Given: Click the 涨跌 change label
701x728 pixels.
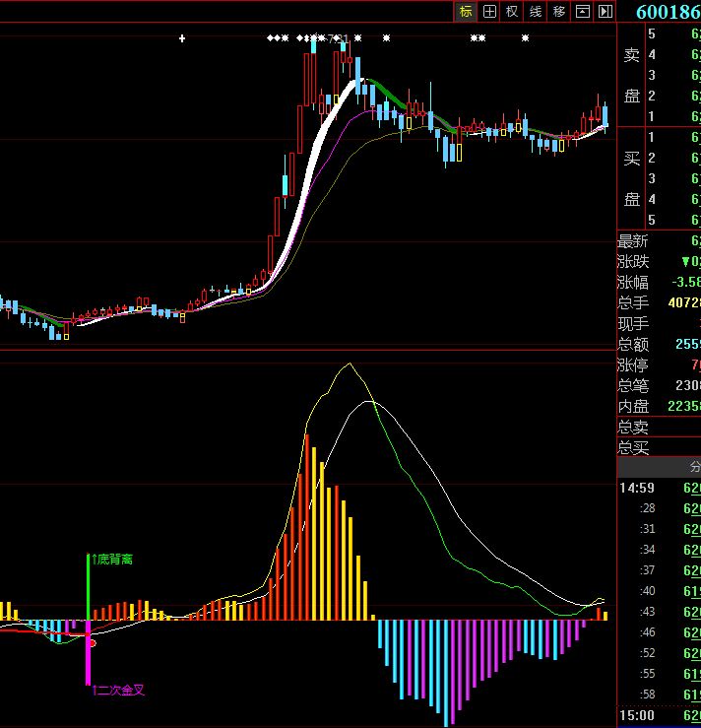Looking at the screenshot, I should click(x=633, y=262).
